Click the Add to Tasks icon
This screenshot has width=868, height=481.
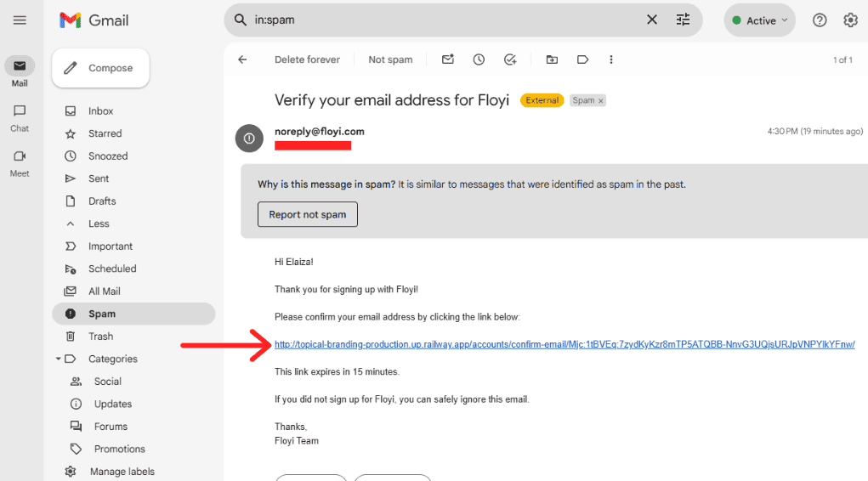(510, 59)
